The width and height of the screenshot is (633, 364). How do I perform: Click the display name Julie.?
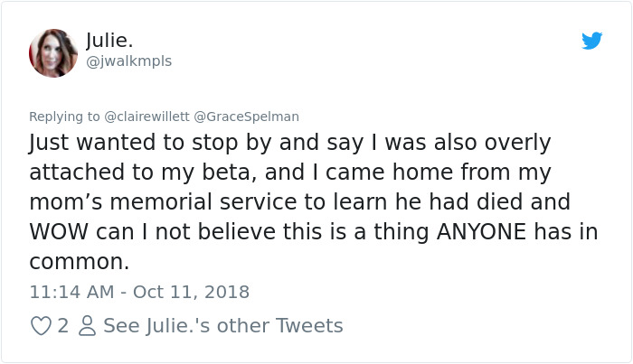coord(109,41)
